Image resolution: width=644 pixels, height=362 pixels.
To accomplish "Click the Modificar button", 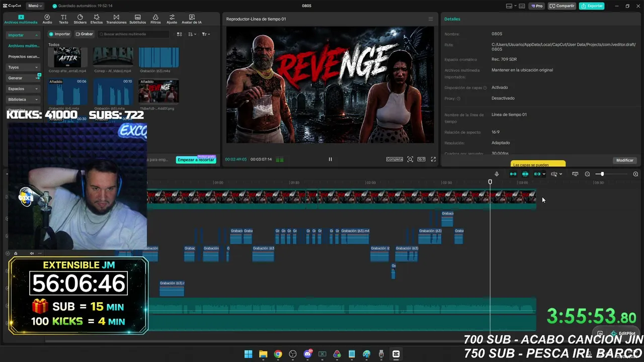I will pyautogui.click(x=625, y=160).
